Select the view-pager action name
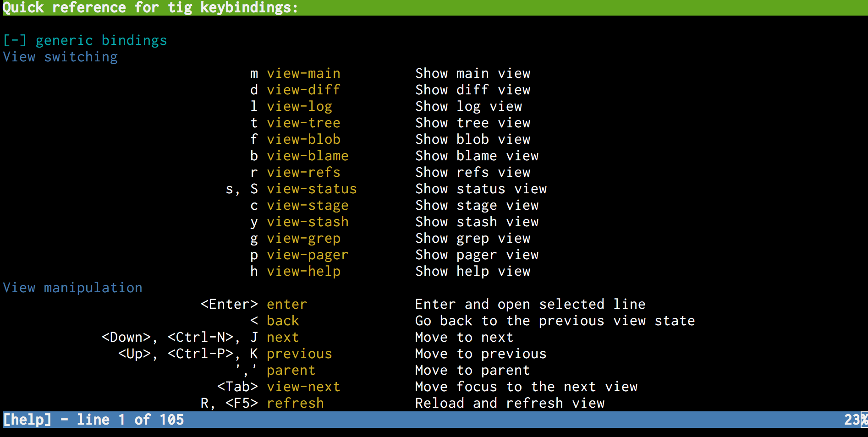The width and height of the screenshot is (868, 437). pos(308,255)
